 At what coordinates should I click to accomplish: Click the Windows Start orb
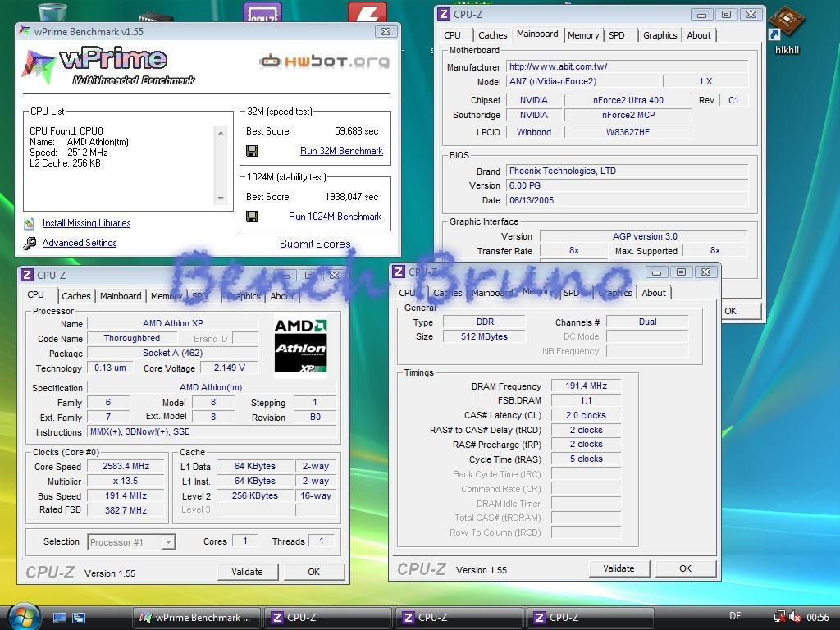[x=24, y=617]
